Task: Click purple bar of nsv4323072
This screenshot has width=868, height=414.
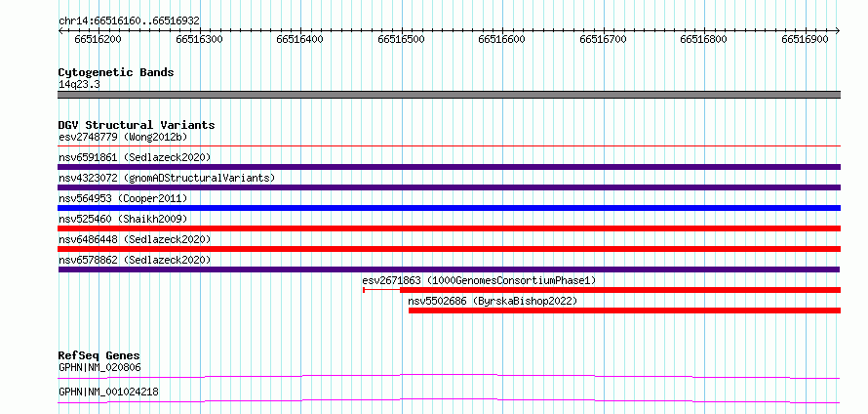Action: pyautogui.click(x=450, y=187)
